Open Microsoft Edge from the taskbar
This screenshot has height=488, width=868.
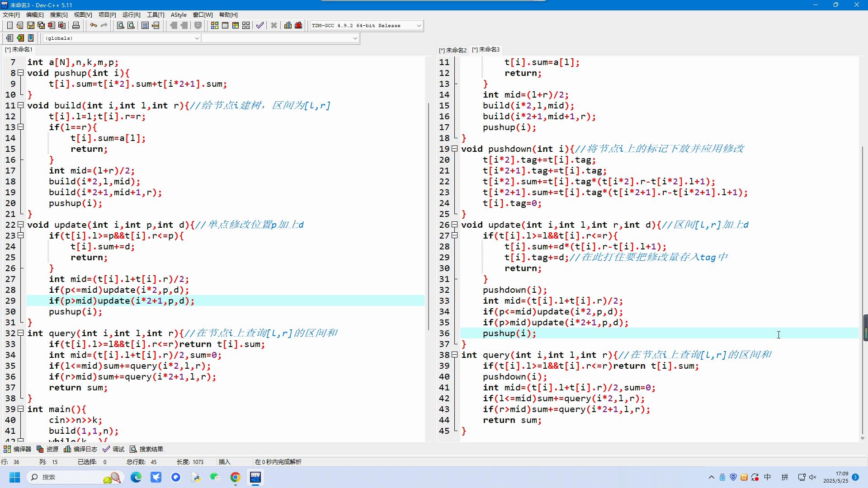pos(136,477)
